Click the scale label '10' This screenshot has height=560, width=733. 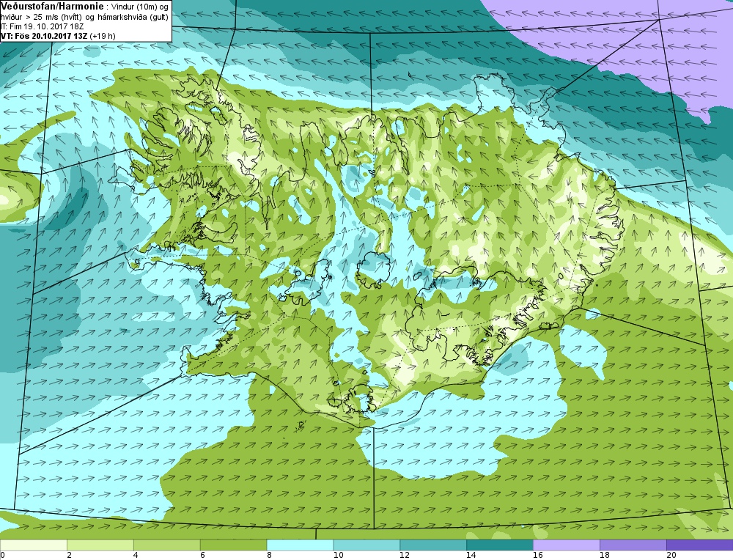click(338, 556)
